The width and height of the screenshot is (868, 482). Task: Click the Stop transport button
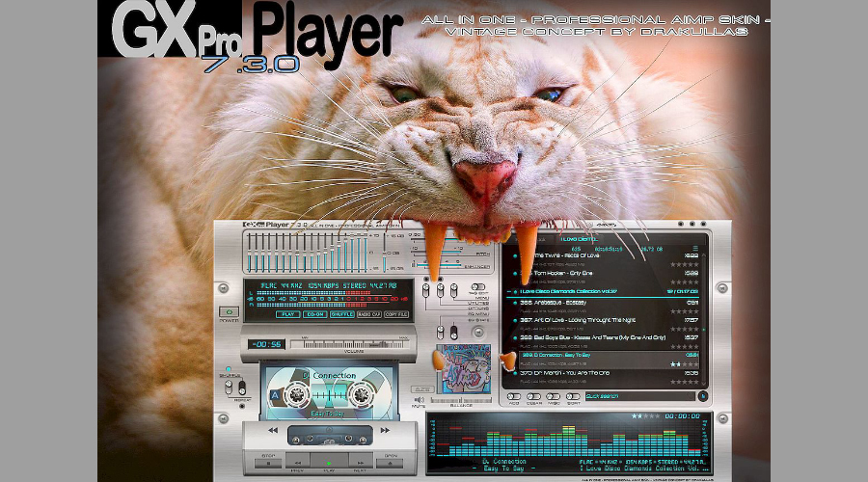(x=268, y=463)
